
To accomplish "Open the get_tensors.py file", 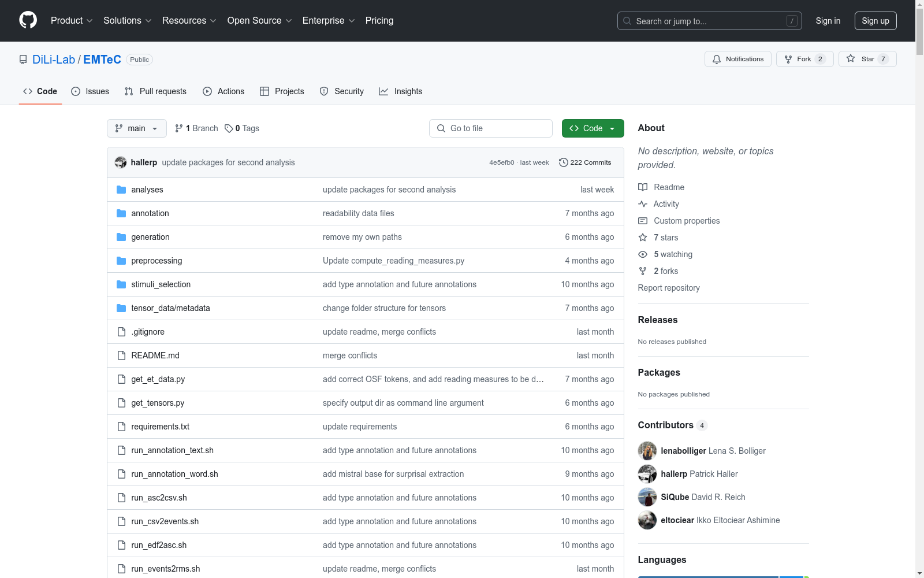I will (x=158, y=403).
